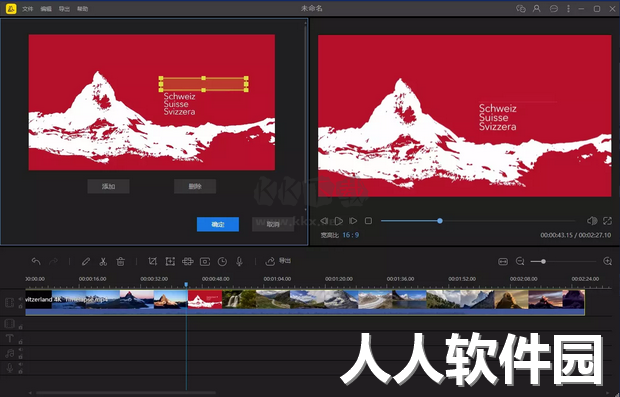Click the microphone voiceover icon in toolbar
The height and width of the screenshot is (397, 620).
239,261
